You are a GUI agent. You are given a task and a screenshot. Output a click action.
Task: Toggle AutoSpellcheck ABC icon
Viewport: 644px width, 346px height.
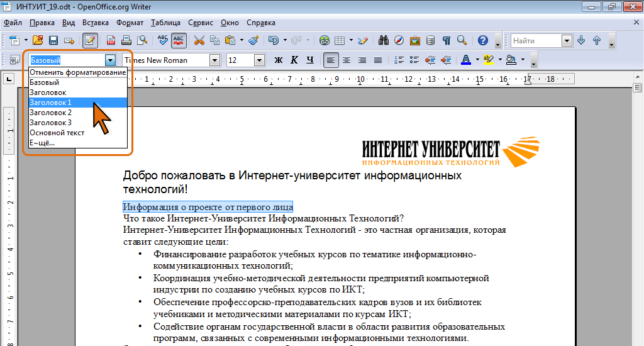178,40
